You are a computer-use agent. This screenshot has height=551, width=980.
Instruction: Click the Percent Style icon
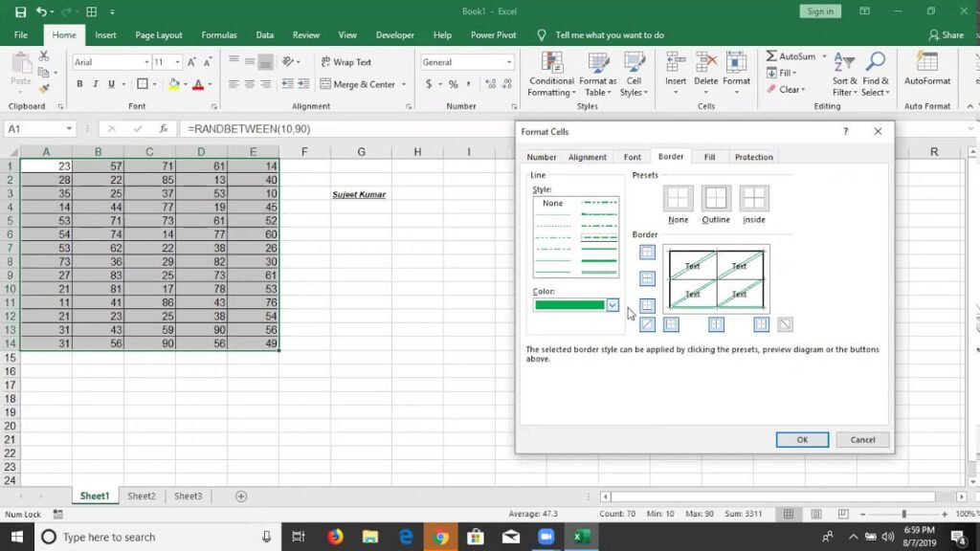[x=453, y=84]
